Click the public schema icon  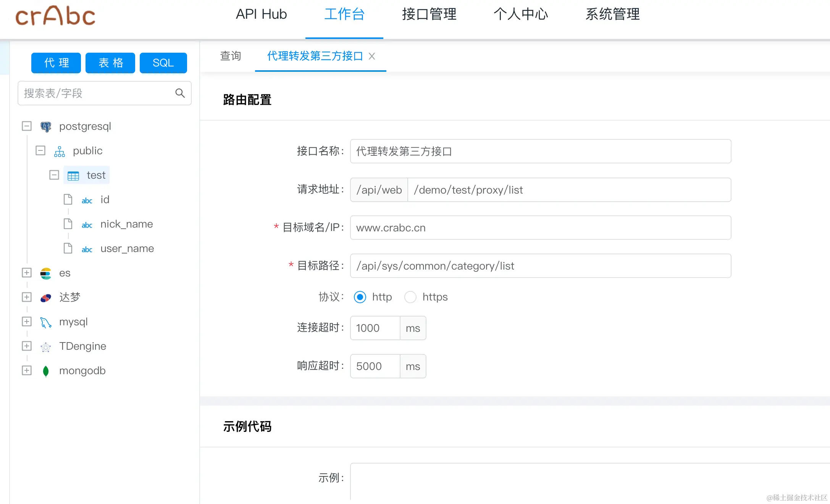point(60,151)
